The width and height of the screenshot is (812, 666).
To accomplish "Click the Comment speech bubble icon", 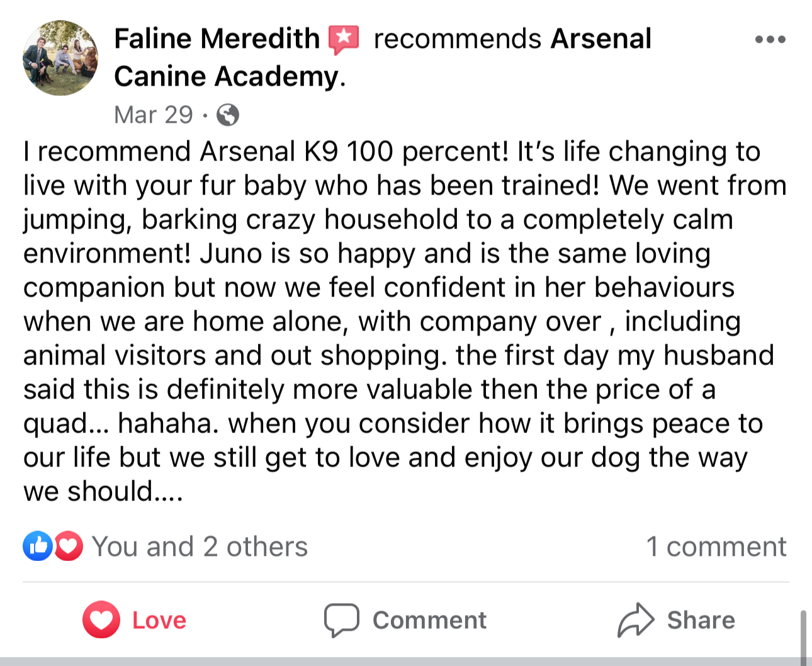I will [x=342, y=620].
